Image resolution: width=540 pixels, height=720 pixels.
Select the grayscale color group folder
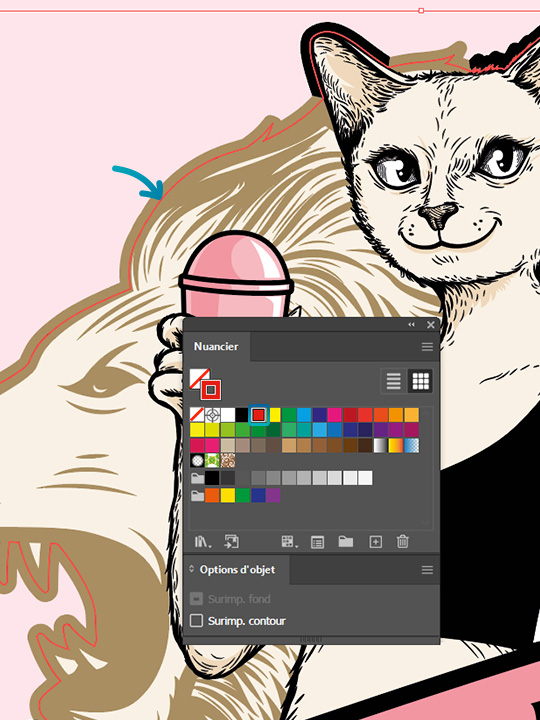[x=197, y=478]
